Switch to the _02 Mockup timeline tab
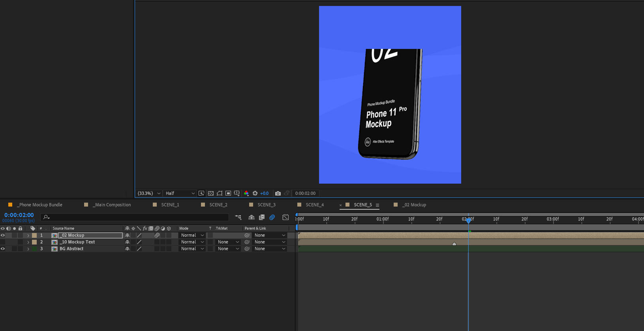Image resolution: width=644 pixels, height=331 pixels. pyautogui.click(x=414, y=205)
